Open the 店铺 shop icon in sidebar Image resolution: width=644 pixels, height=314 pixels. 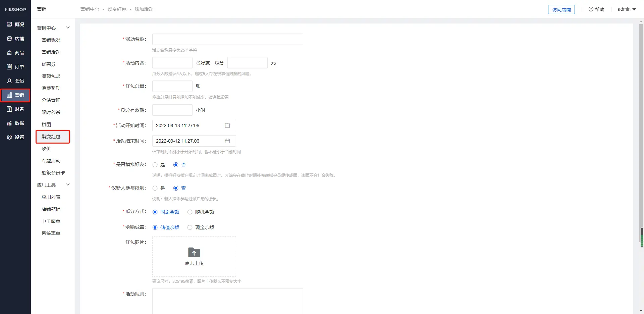tap(9, 39)
